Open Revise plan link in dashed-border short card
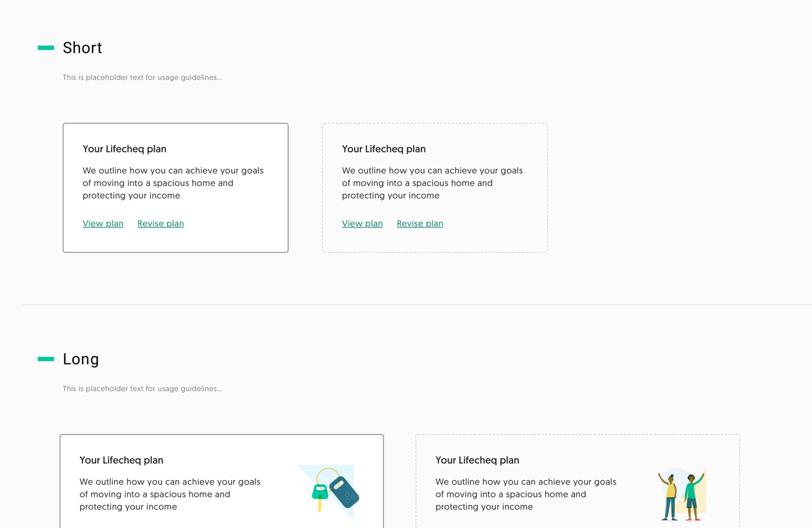This screenshot has height=528, width=812. (420, 223)
